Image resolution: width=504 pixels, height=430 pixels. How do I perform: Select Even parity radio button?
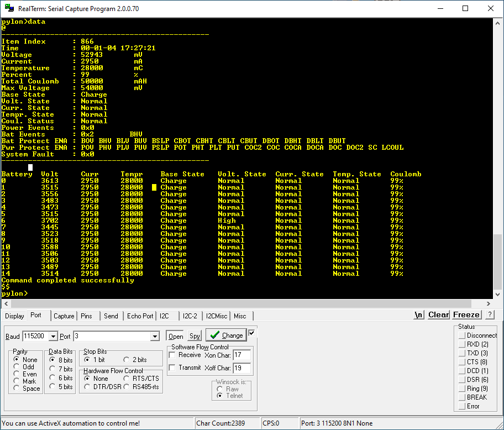[17, 374]
